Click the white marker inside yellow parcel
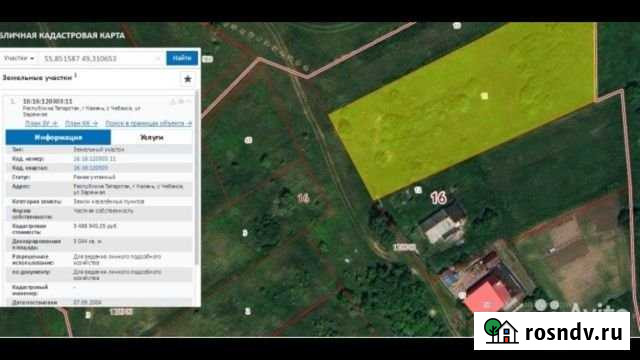The image size is (640, 360). [x=484, y=96]
